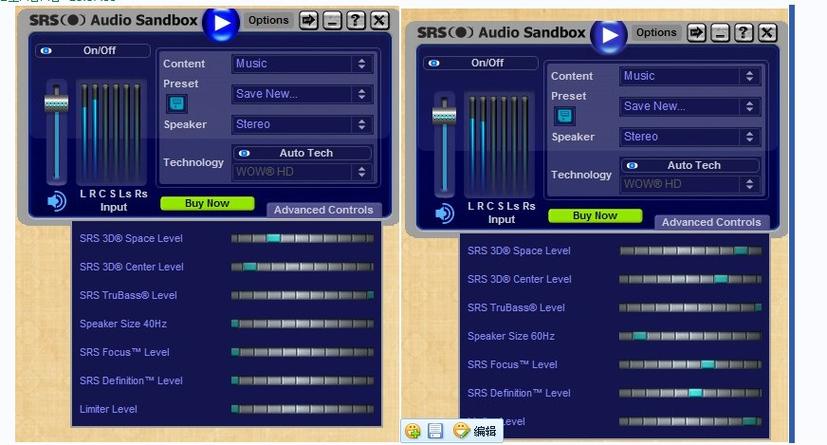Screen dimensions: 827x445
Task: Click the arrow export icon in right window
Action: (697, 33)
